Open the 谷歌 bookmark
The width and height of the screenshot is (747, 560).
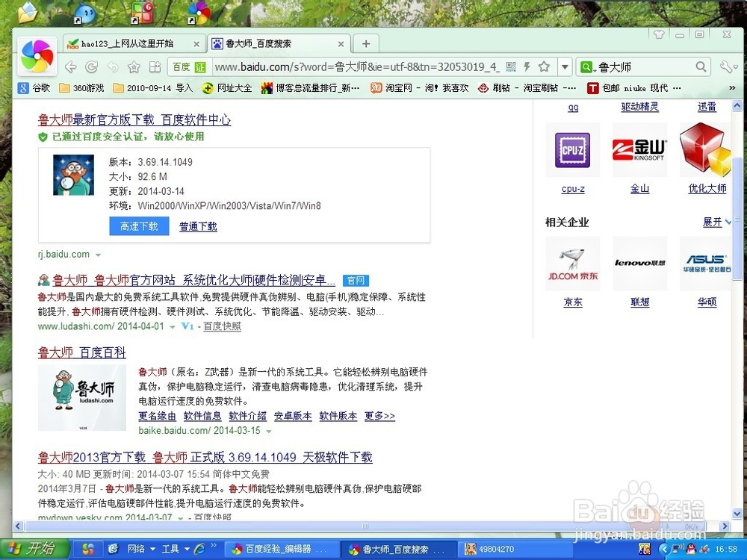tap(34, 87)
